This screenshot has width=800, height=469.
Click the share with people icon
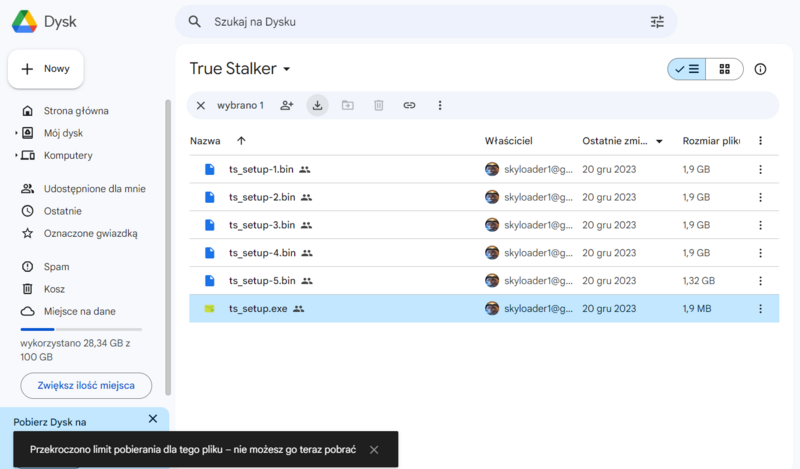pos(287,105)
